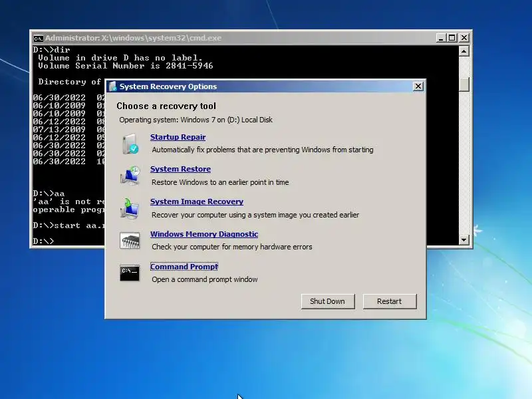The image size is (532, 399).
Task: Click the System Restore clock icon
Action: click(x=130, y=176)
